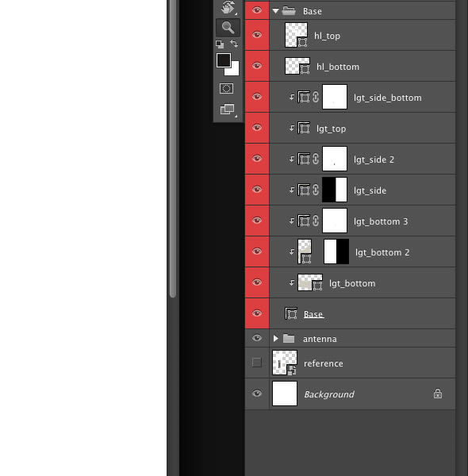This screenshot has height=476, width=468.
Task: Expand the antenna layer group
Action: tap(275, 338)
